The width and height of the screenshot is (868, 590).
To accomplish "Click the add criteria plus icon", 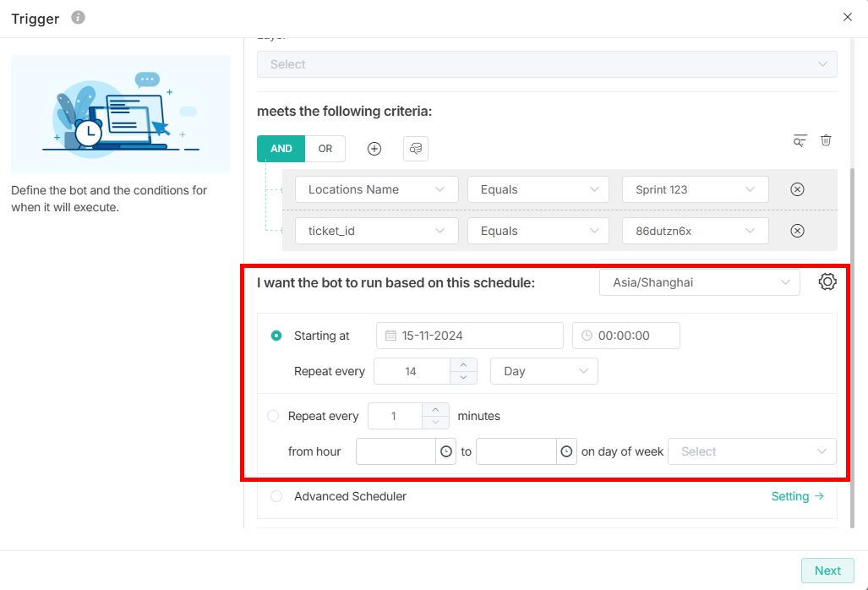I will [x=374, y=149].
